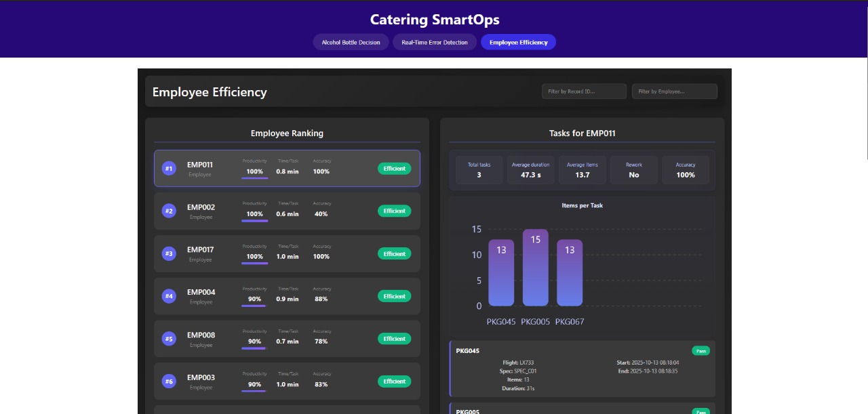Click Efficient badge for EMP011
Image resolution: width=868 pixels, height=414 pixels.
(394, 169)
